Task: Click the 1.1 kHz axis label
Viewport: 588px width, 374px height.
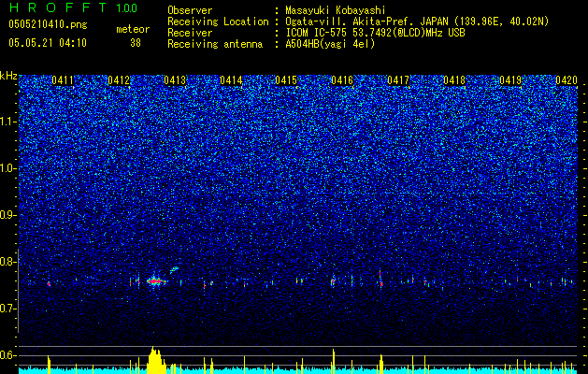Action: (x=7, y=122)
